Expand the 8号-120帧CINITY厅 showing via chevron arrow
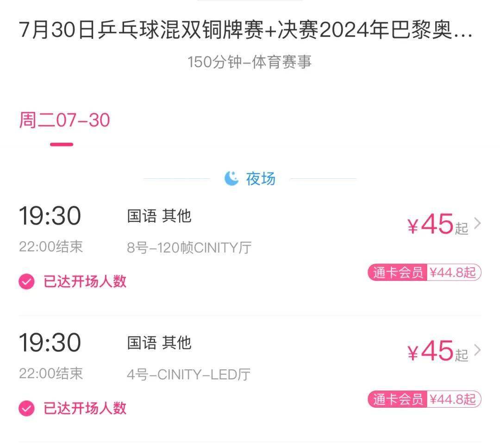This screenshot has height=448, width=500. [477, 223]
